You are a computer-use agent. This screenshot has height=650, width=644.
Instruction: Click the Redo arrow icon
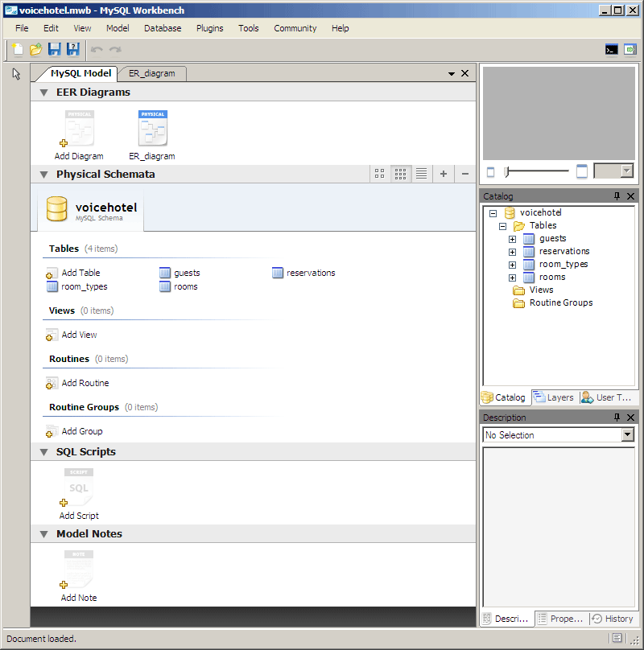115,50
